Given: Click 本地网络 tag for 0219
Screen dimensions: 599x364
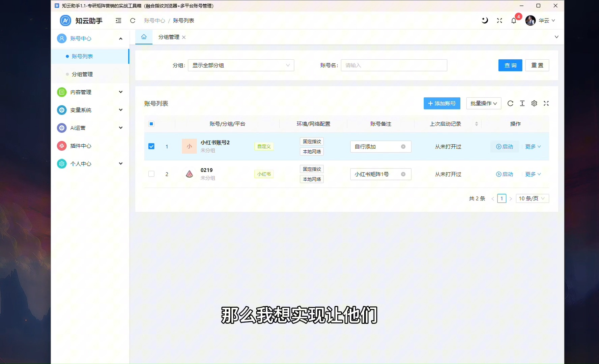Looking at the screenshot, I should tap(312, 179).
